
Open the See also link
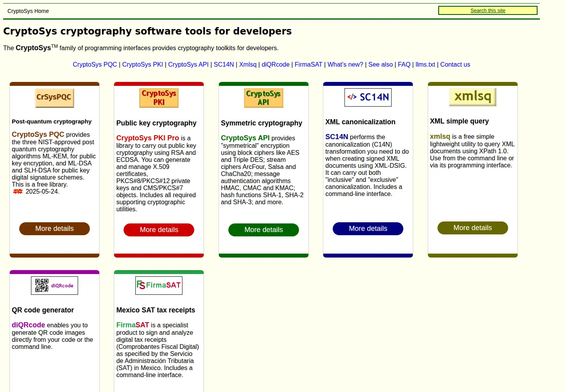[x=381, y=65]
